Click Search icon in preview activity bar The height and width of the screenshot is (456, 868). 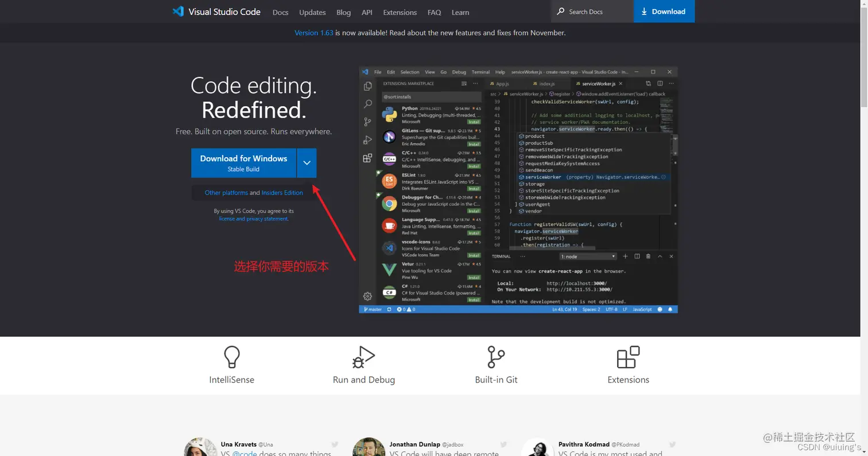pos(368,104)
